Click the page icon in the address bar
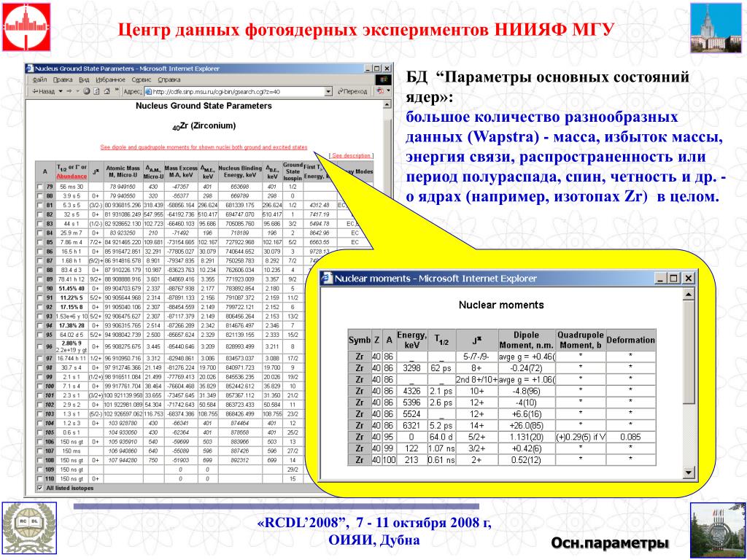The image size is (747, 560). pos(148,91)
